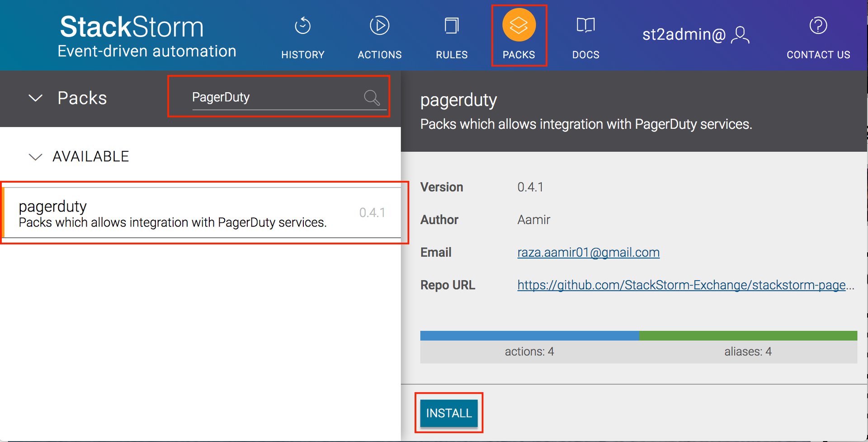Collapse the AVAILABLE packs group
The width and height of the screenshot is (868, 442).
(x=35, y=157)
